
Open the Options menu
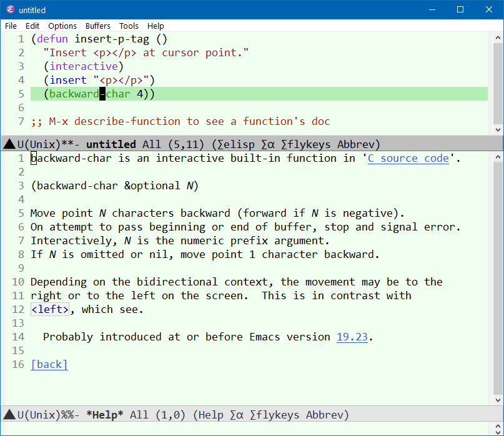point(62,26)
